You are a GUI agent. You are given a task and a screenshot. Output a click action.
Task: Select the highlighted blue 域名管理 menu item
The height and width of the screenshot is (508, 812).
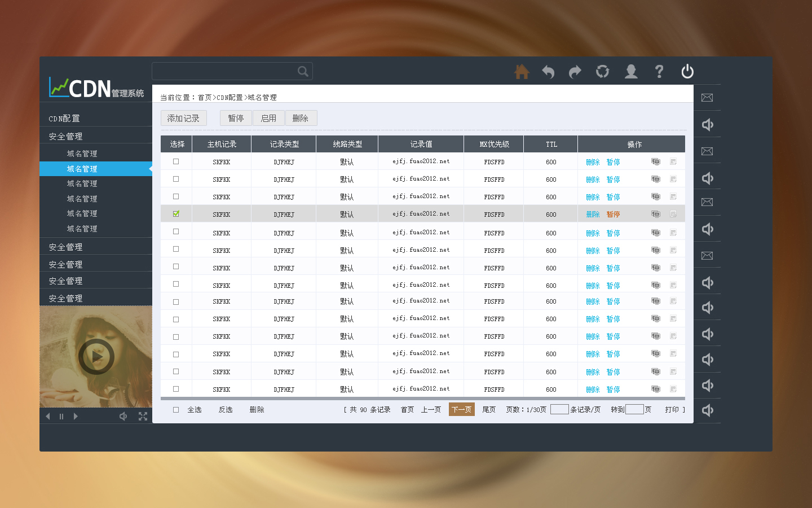coord(96,169)
